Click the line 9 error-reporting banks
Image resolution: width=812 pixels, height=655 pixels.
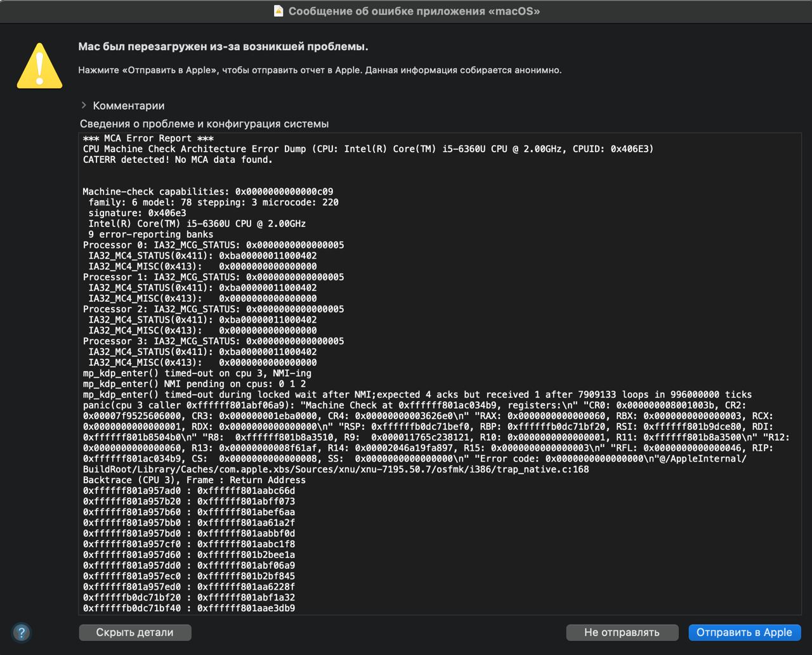click(x=151, y=235)
